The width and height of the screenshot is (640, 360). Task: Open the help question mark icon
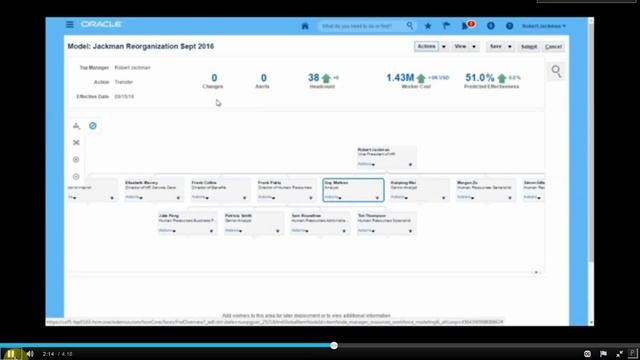pyautogui.click(x=509, y=26)
